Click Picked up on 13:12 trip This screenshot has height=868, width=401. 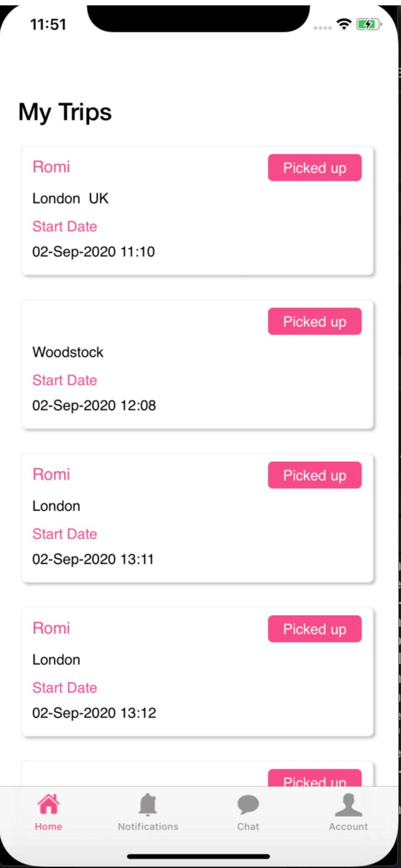(315, 628)
